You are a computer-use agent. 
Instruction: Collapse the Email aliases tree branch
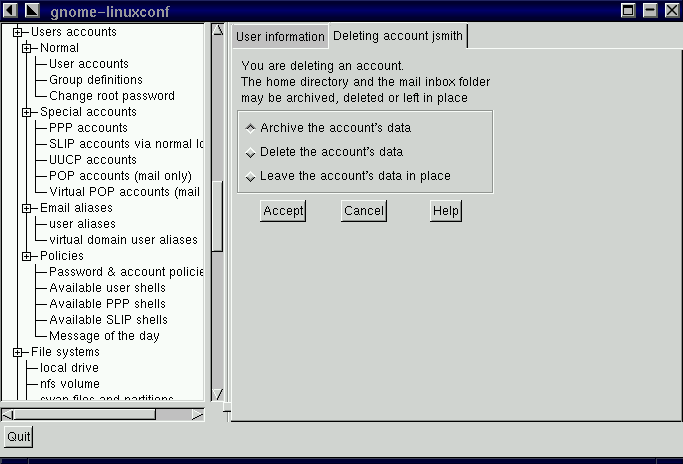click(27, 208)
